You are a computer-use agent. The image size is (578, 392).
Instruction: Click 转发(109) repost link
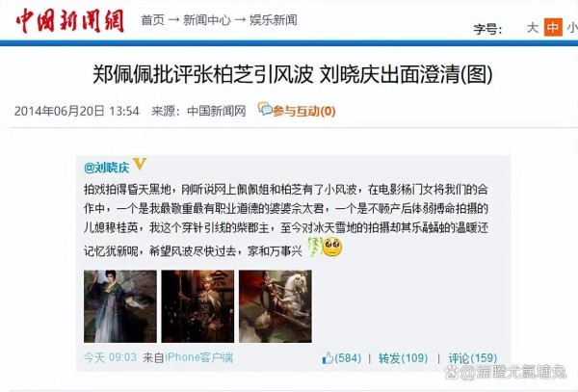coord(404,358)
